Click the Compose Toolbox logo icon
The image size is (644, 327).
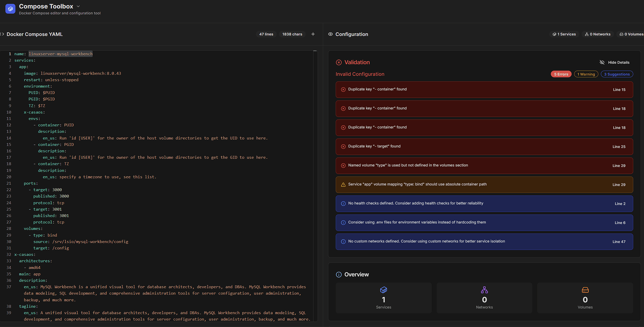click(10, 9)
